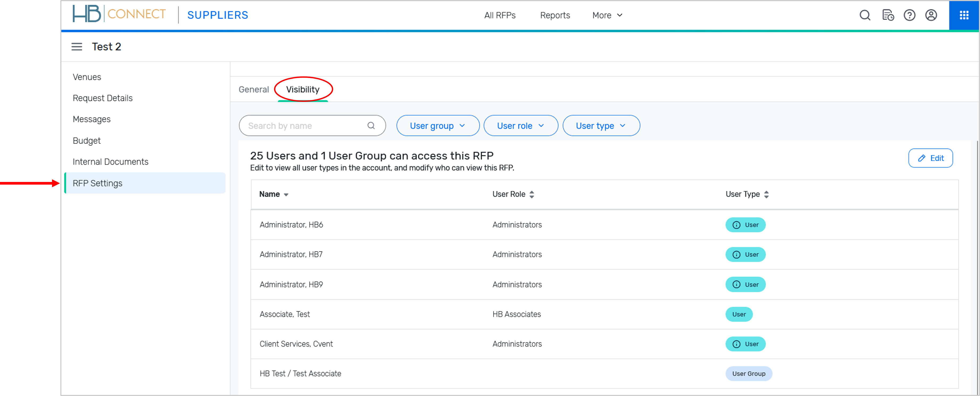Screen dimensions: 980x396
Task: Click info icon on Client Services badge
Action: 737,344
